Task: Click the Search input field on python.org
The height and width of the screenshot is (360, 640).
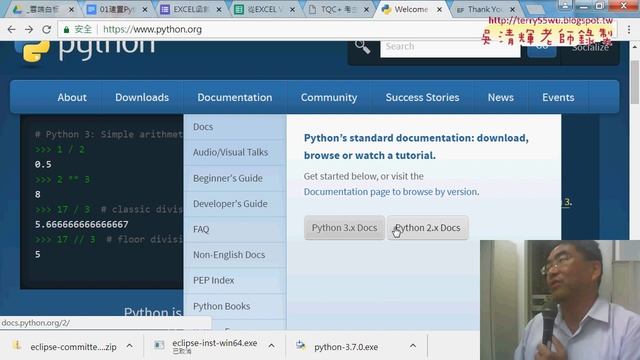Action: [450, 47]
